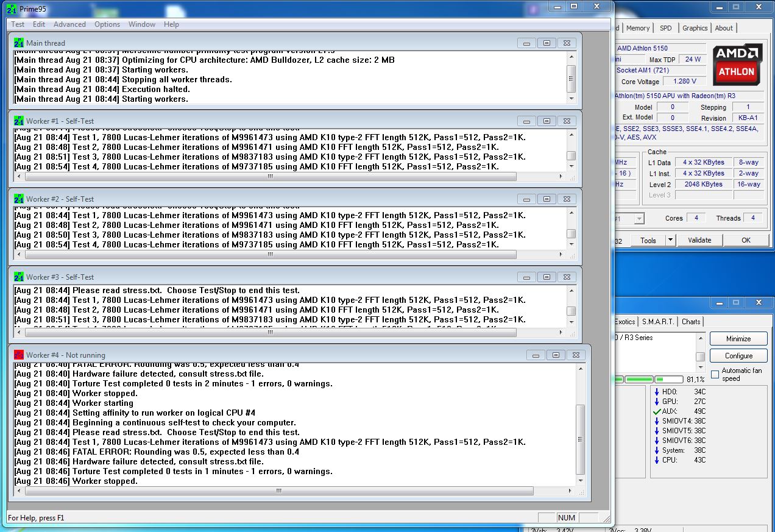Click the Worker #4 red status icon

point(18,355)
